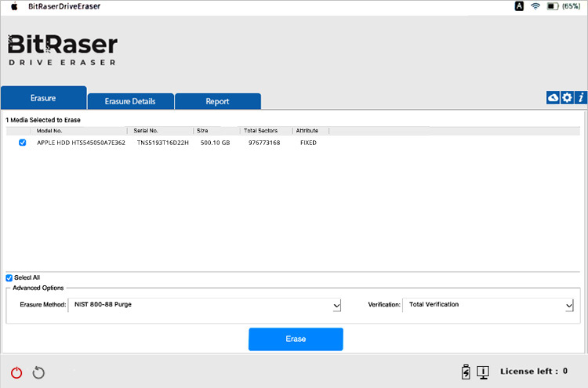The height and width of the screenshot is (388, 588).
Task: Switch to the Erasure Details tab
Action: (x=130, y=101)
